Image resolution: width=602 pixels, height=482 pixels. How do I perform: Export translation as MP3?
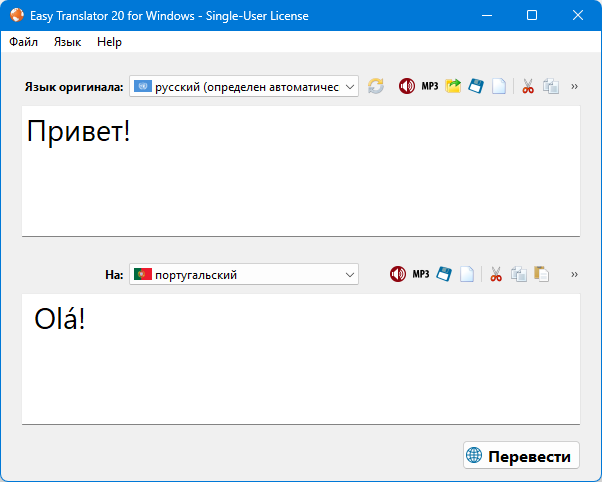coord(421,274)
